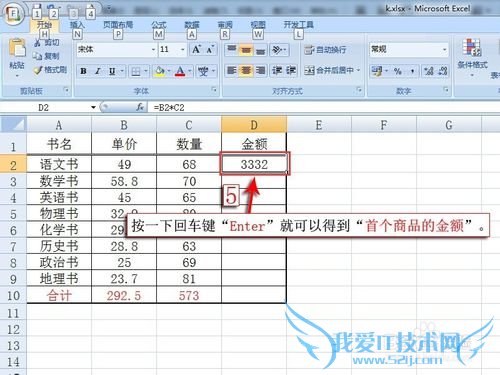Apply the comma style icon

coord(412,71)
